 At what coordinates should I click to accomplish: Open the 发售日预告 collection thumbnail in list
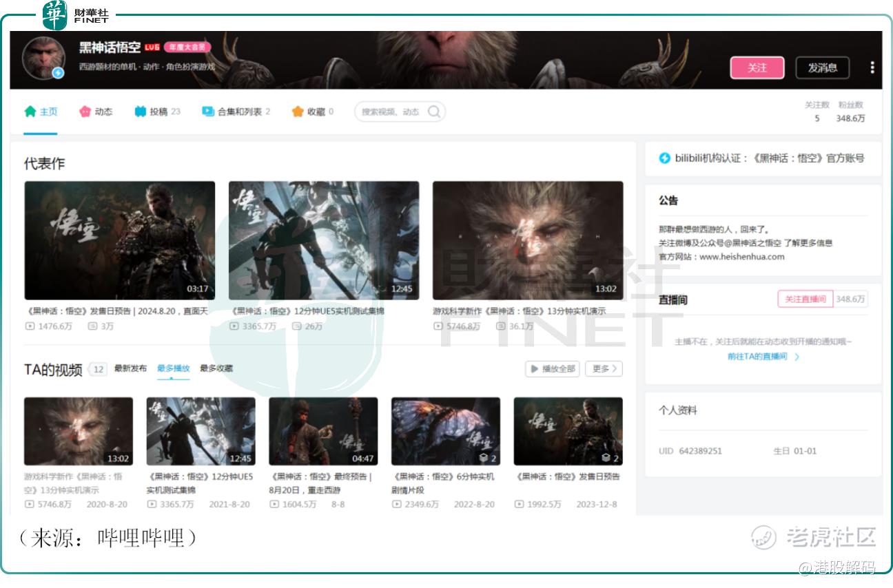tap(568, 431)
